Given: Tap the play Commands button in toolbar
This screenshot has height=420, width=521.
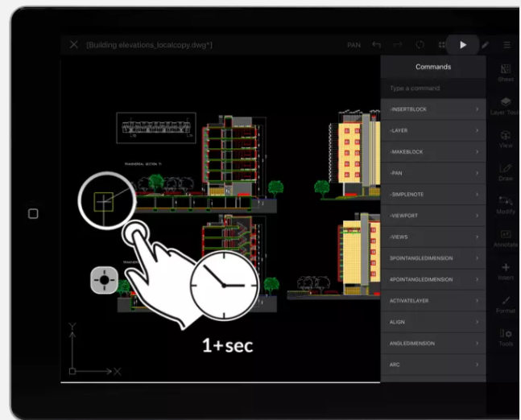Looking at the screenshot, I should click(462, 45).
